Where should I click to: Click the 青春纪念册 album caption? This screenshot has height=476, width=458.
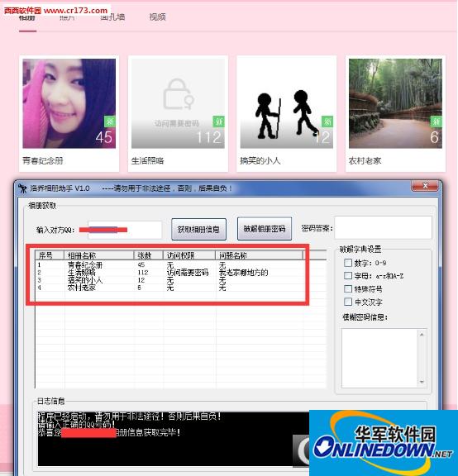43,160
